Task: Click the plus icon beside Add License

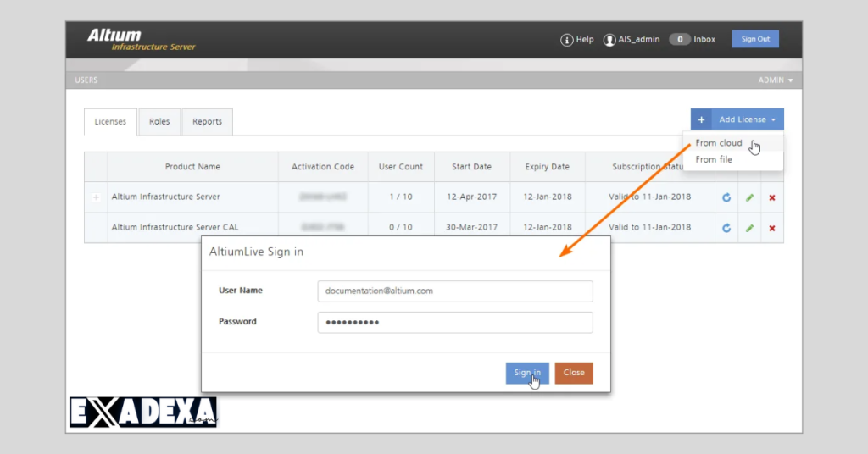Action: tap(701, 120)
